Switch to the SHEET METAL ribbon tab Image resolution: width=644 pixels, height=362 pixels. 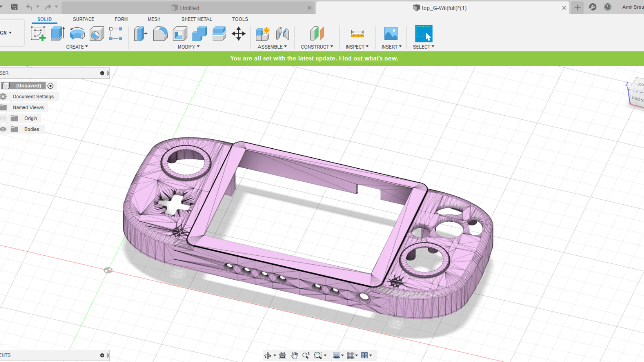(197, 19)
